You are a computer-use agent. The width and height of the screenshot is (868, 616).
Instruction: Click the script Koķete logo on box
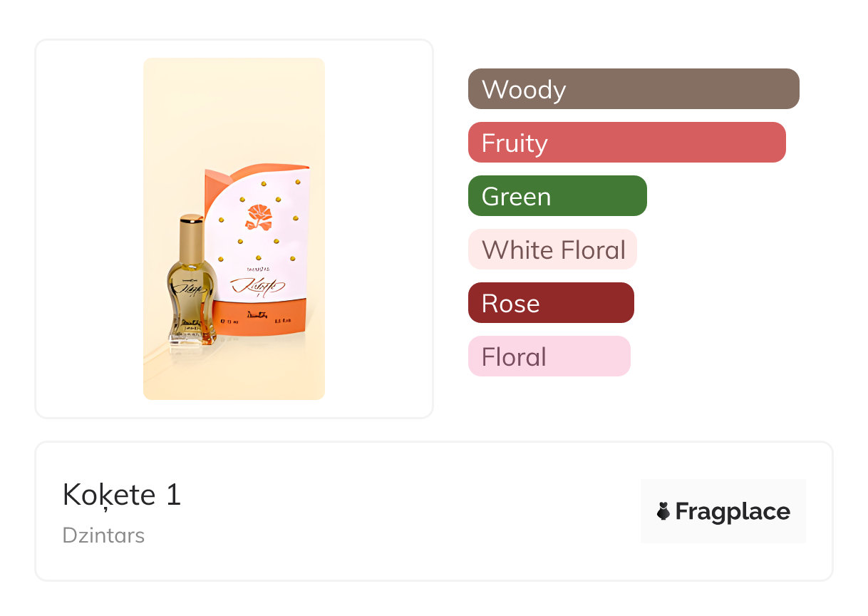pos(257,287)
